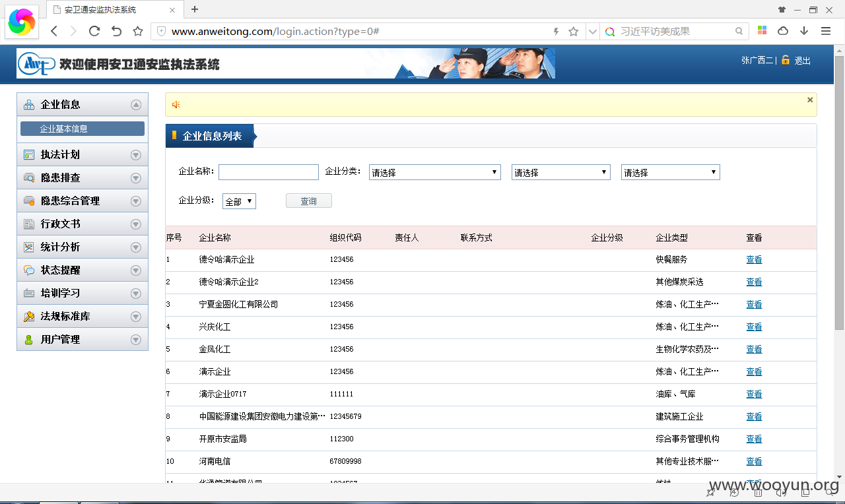
Task: Open the middle 请选择 category dropdown
Action: pyautogui.click(x=560, y=172)
